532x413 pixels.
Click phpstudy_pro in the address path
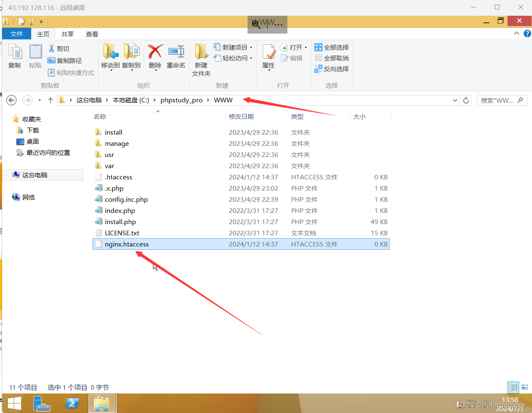click(182, 100)
